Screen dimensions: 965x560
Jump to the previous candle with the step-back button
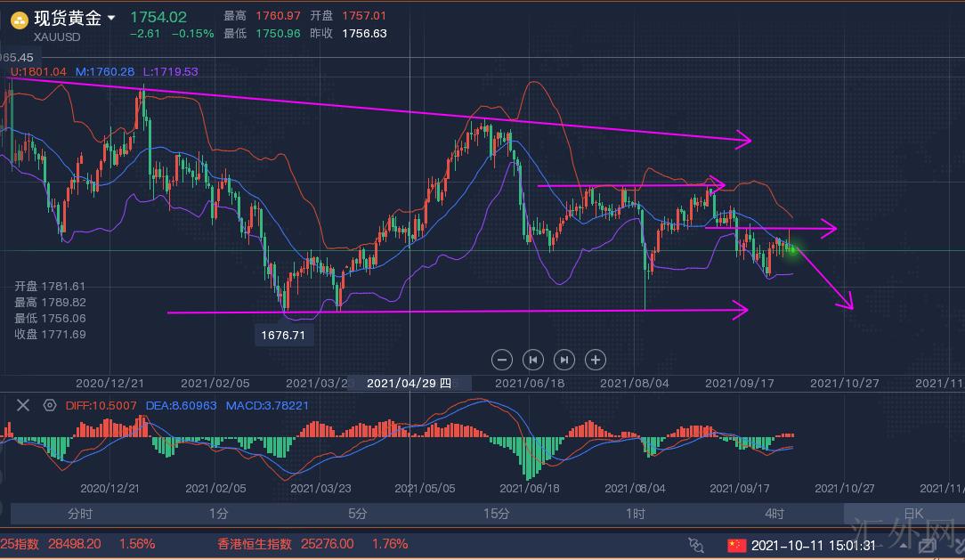(x=532, y=360)
